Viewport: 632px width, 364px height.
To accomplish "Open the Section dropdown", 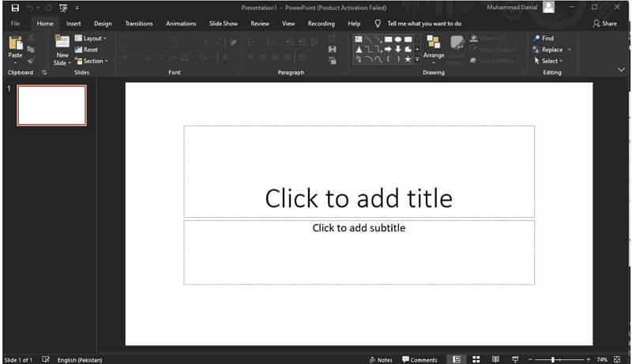I will point(92,61).
